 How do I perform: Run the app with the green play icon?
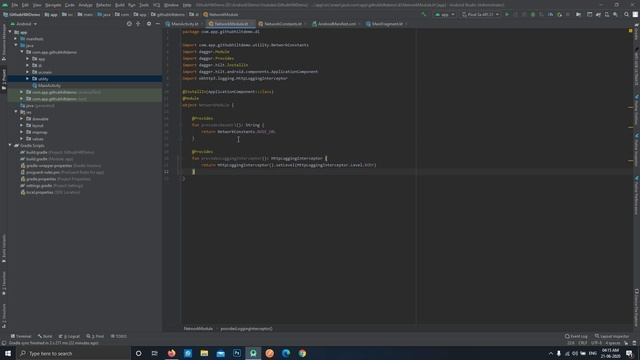pyautogui.click(x=507, y=14)
